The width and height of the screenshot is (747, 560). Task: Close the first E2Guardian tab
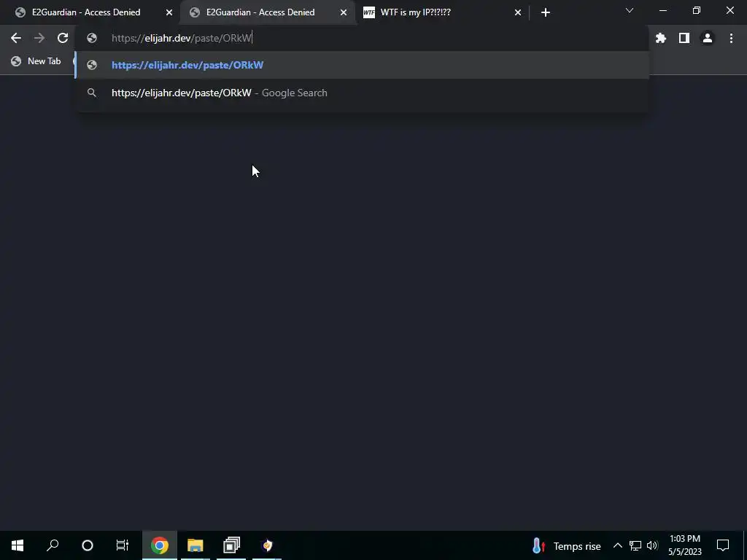click(169, 12)
